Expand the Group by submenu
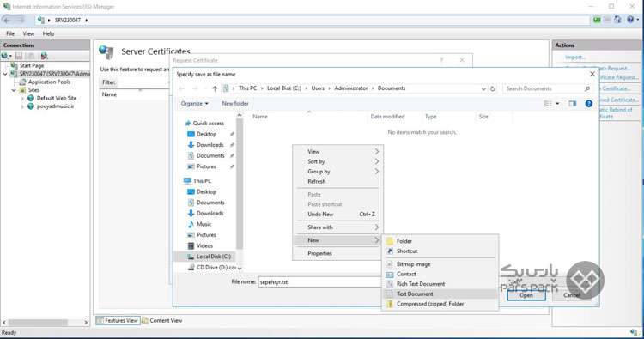Screen dimensions: 644x339 pyautogui.click(x=337, y=172)
